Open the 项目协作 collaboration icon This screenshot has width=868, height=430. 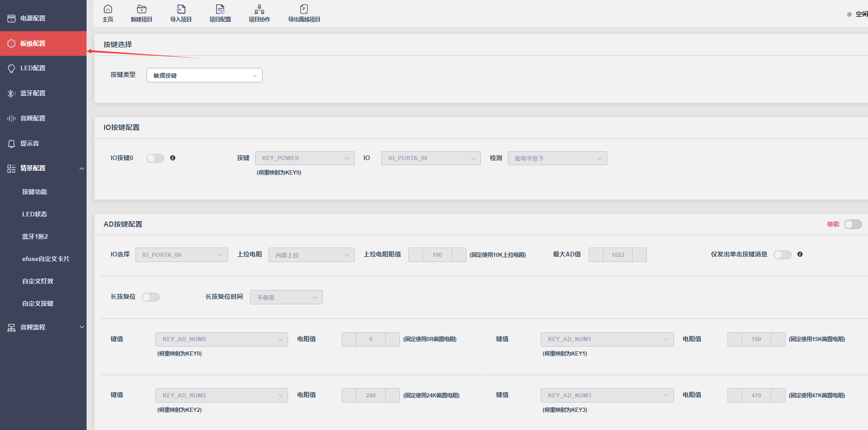[259, 9]
